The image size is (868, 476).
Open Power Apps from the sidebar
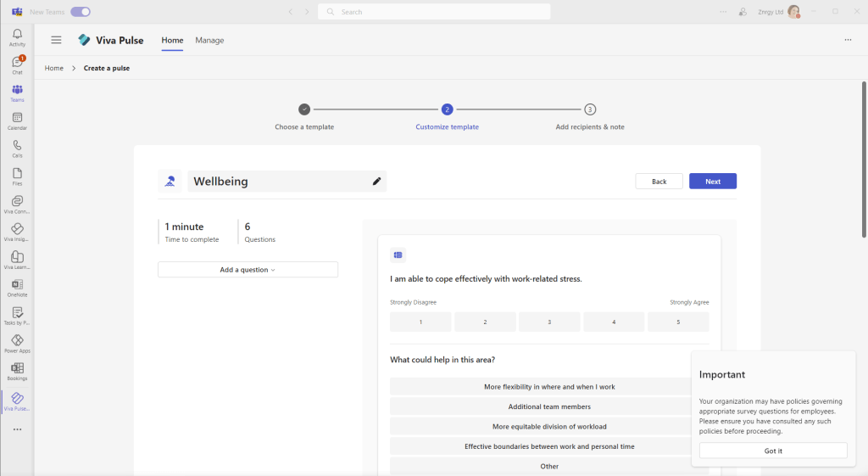coord(17,343)
